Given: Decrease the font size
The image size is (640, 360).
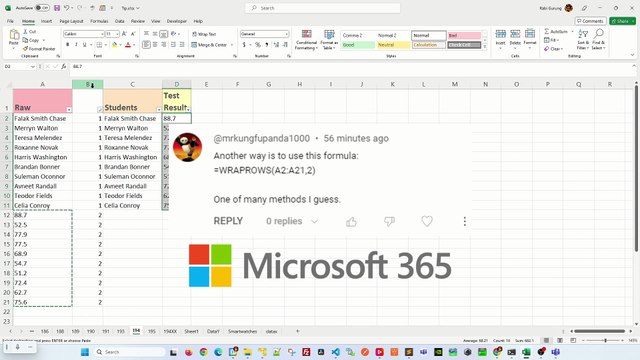Looking at the screenshot, I should [133, 34].
